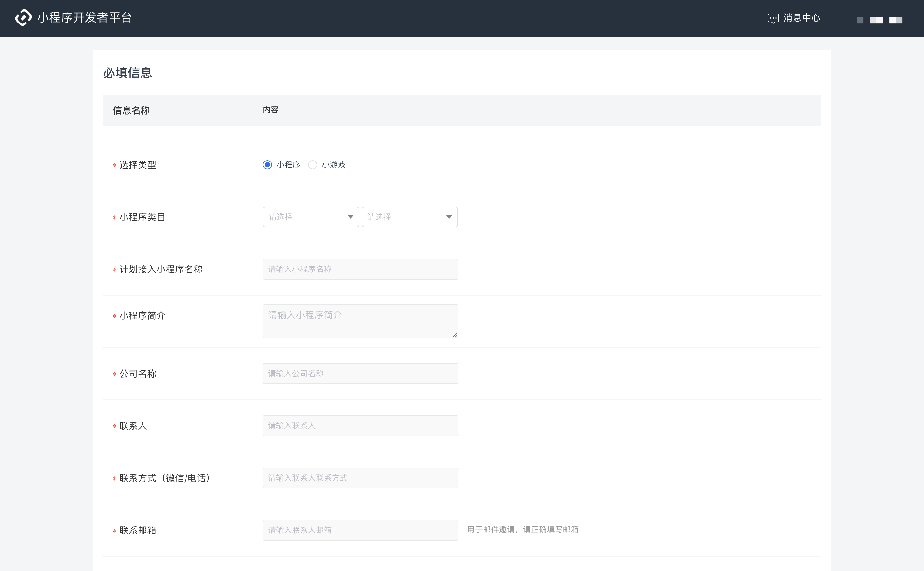Click the 计划接入小程序名称 label
Image resolution: width=924 pixels, height=571 pixels.
[x=161, y=269]
